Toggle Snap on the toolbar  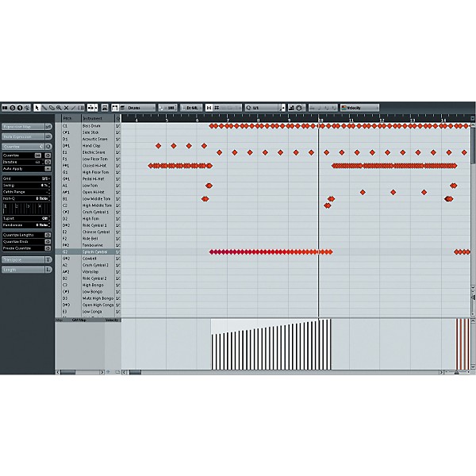pos(209,108)
